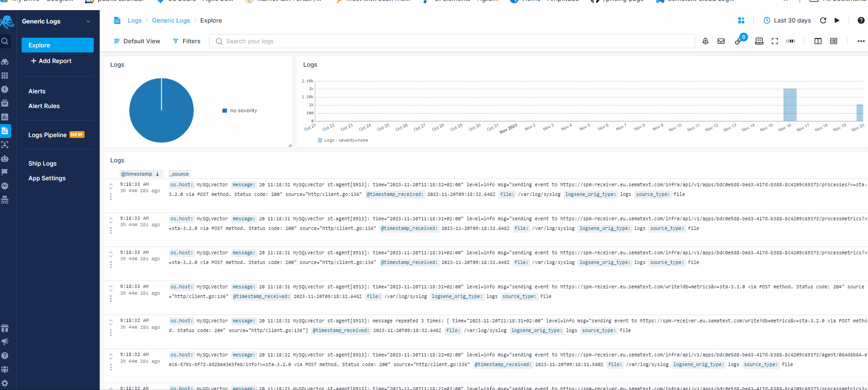Open the Default View selector
This screenshot has height=390, width=868.
pyautogui.click(x=137, y=41)
